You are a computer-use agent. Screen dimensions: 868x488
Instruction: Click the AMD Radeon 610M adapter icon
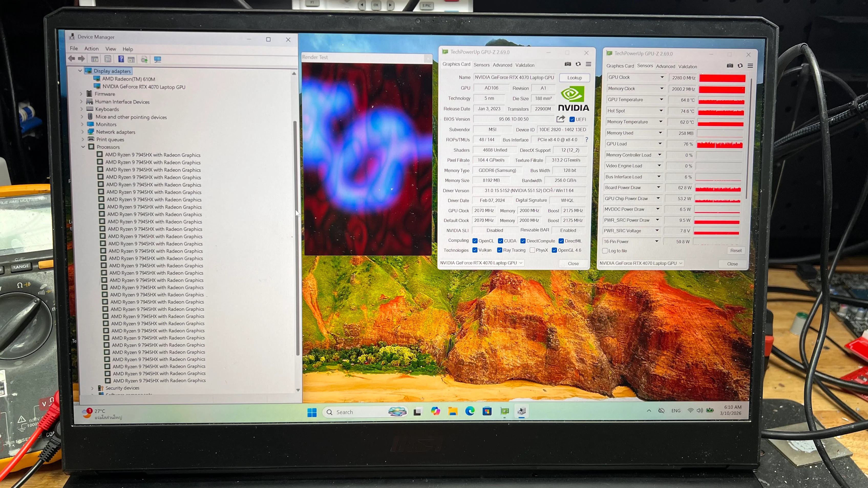(x=97, y=79)
